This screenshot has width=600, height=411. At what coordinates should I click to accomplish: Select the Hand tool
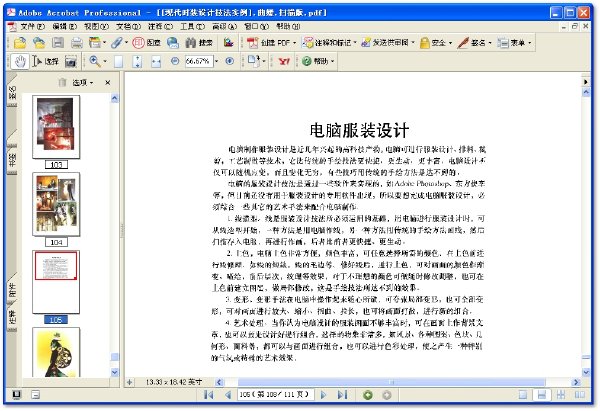(x=20, y=61)
